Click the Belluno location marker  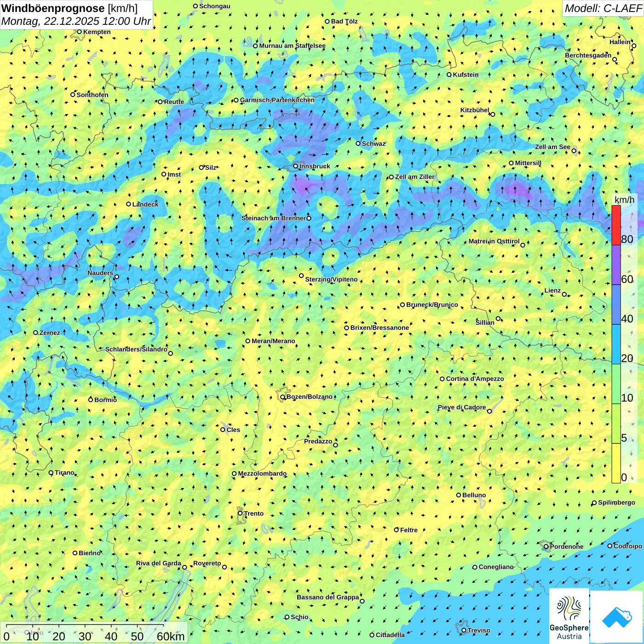[458, 495]
